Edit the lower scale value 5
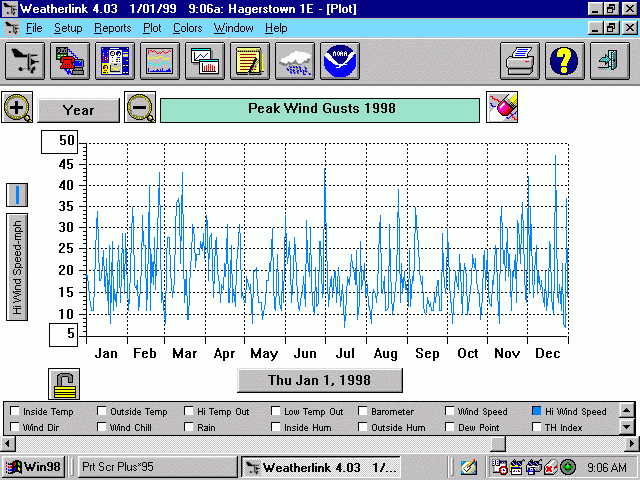The height and width of the screenshot is (480, 640). point(64,335)
